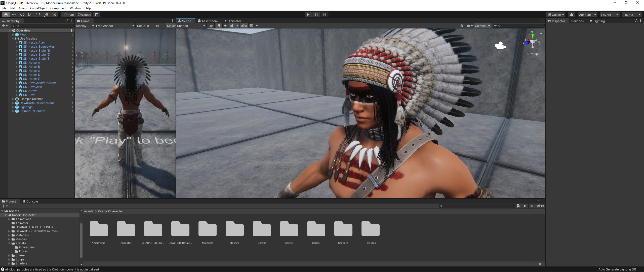644x272 pixels.
Task: Step one frame forward
Action: tap(324, 15)
